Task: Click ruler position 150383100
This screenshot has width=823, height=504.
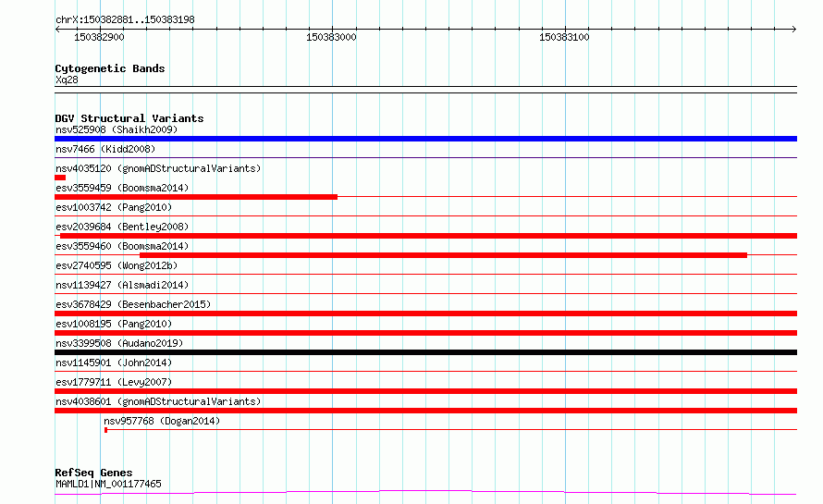Action: [564, 37]
